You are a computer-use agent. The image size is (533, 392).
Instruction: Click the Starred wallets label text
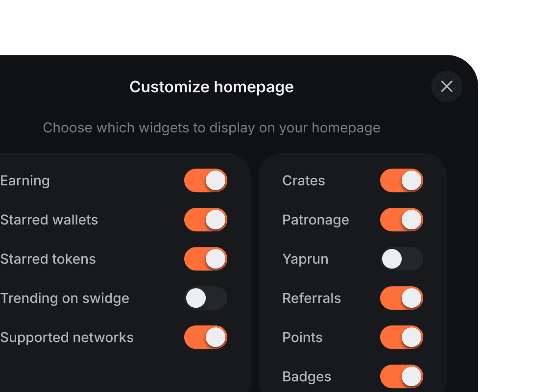[49, 220]
